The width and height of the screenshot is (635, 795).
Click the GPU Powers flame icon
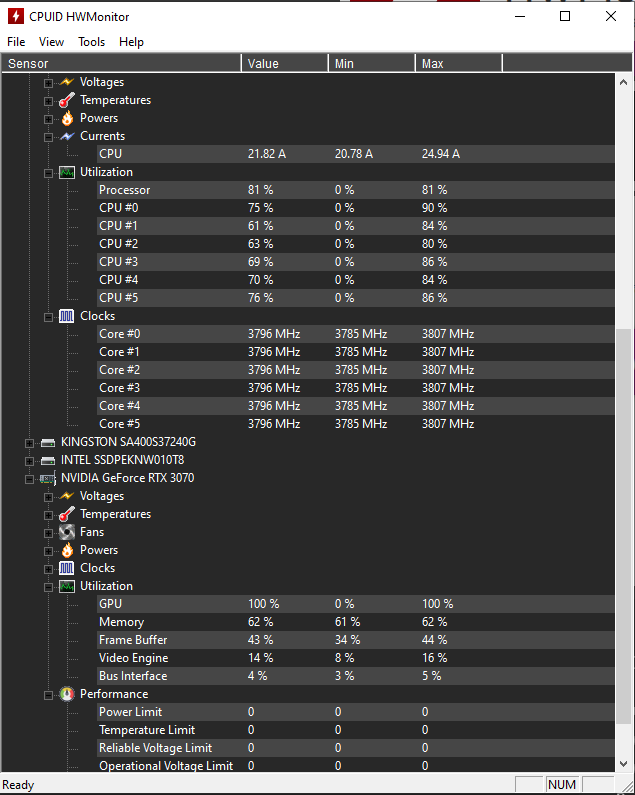67,550
